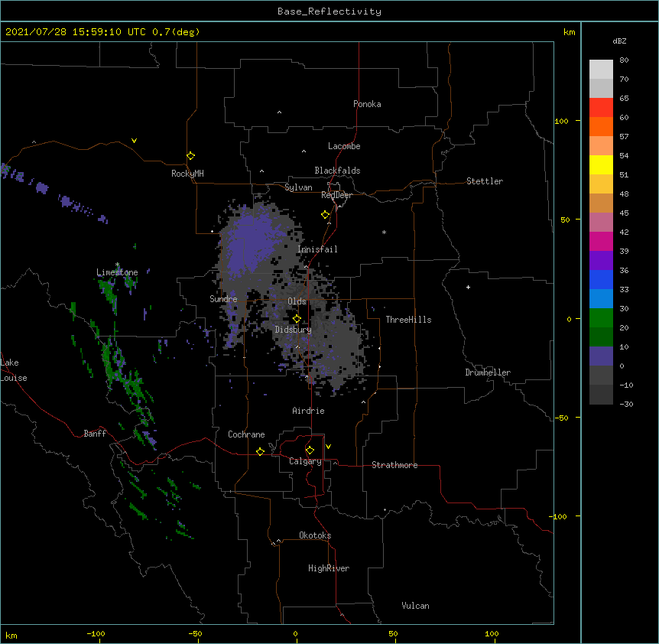Image resolution: width=659 pixels, height=644 pixels.
Task: Click the km unit label at bottom left
Action: tap(11, 635)
